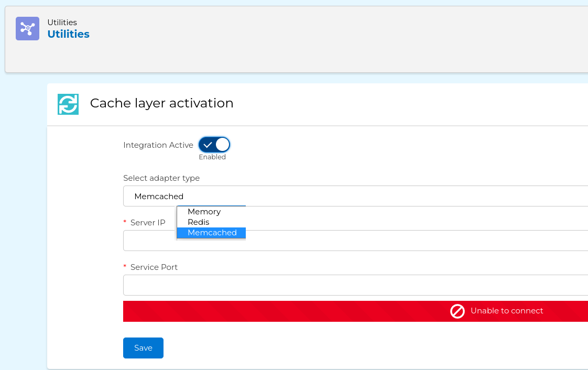Click the checkmark inside the Integration toggle

(x=208, y=145)
